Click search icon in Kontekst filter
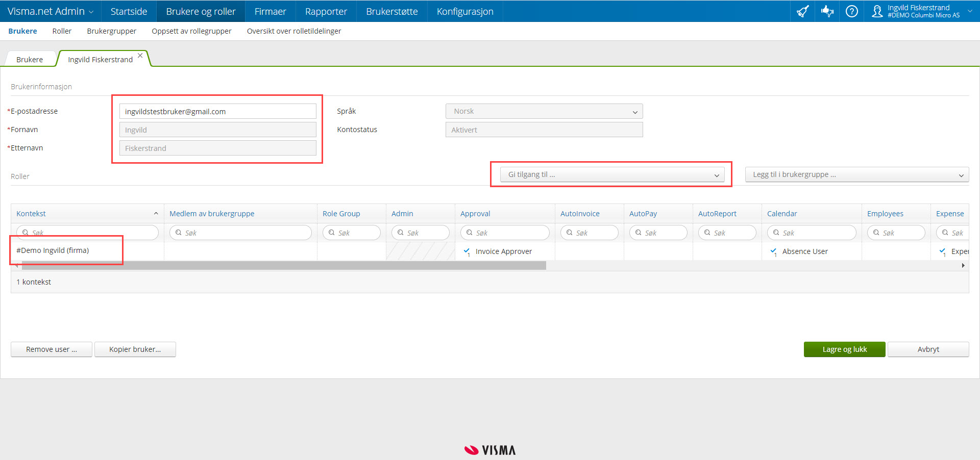 tap(26, 233)
